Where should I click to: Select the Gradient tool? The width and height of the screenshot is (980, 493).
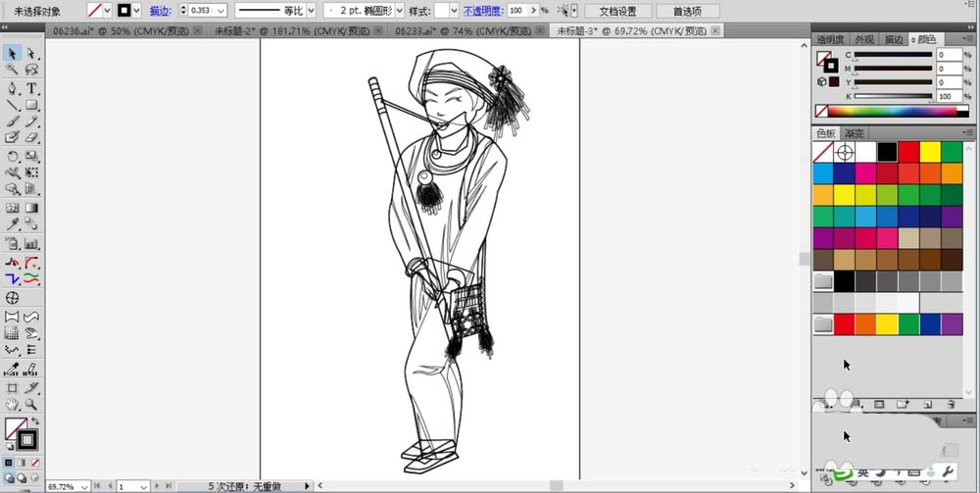pos(31,208)
